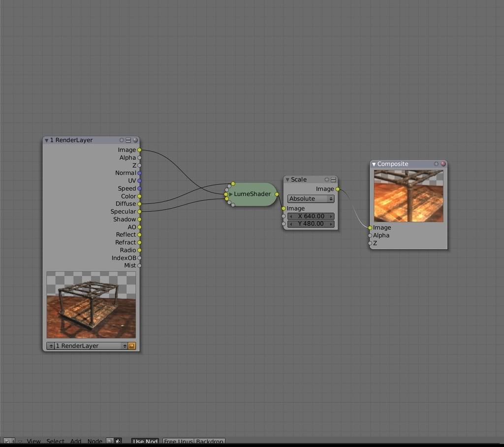This screenshot has width=504, height=447.
Task: Toggle the Backdrop button
Action: click(210, 442)
